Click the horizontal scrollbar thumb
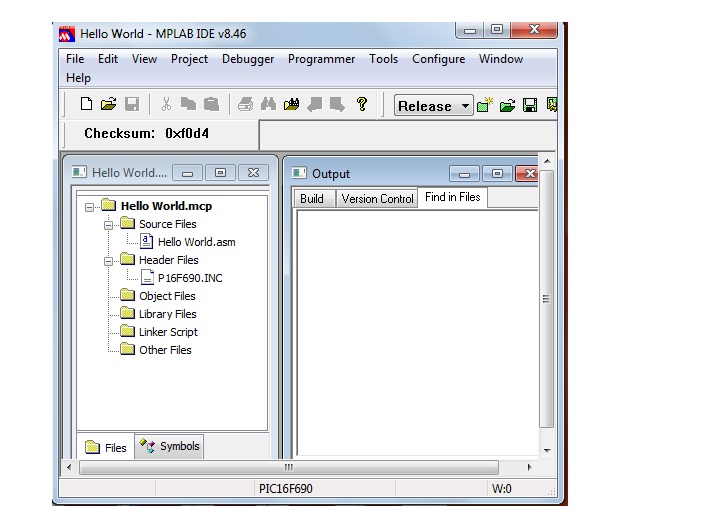The image size is (721, 515). pyautogui.click(x=289, y=467)
